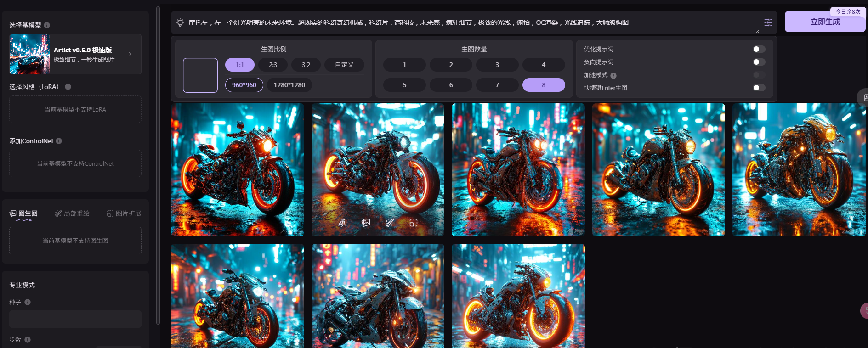Click the 今日余8次 remaining count badge
Image resolution: width=868 pixels, height=348 pixels.
pyautogui.click(x=848, y=12)
